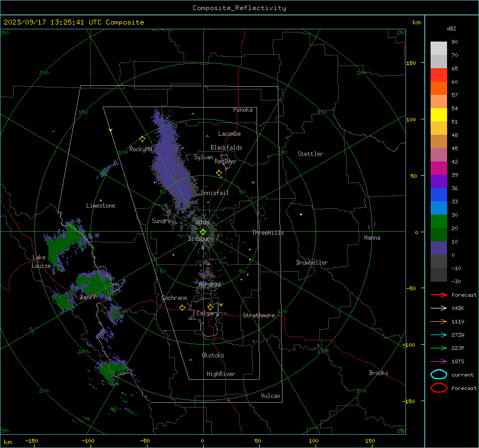Click the Brooks city label
Image resolution: width=479 pixels, height=448 pixels.
[x=378, y=373]
